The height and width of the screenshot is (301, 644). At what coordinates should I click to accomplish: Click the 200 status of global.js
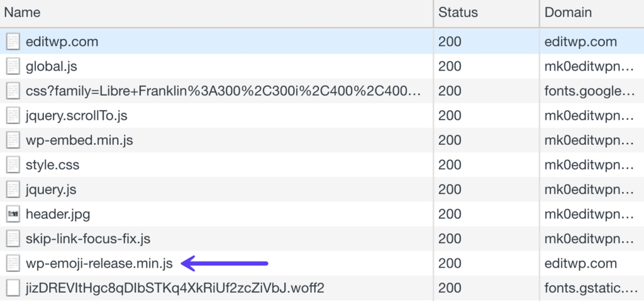pos(450,66)
